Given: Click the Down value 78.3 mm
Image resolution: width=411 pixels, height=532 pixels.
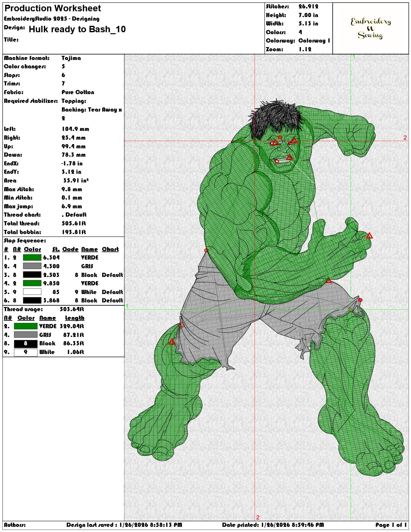Looking at the screenshot, I should click(x=74, y=155).
